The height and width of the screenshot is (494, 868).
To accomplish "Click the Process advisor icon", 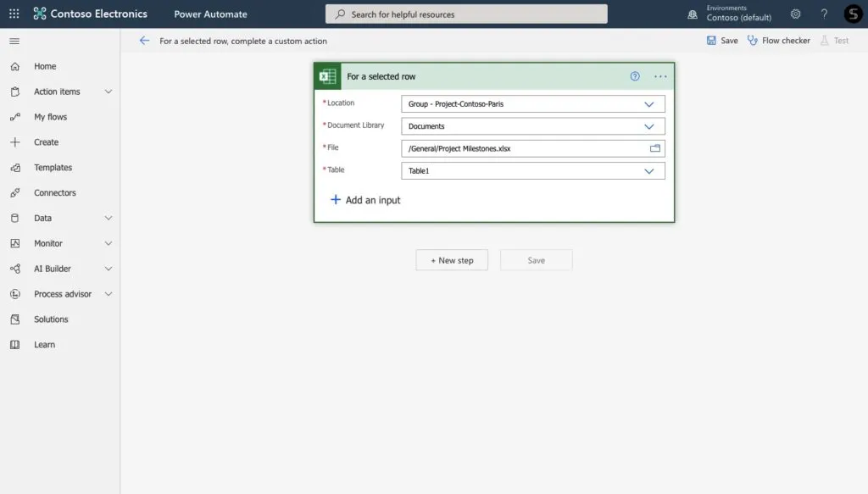I will (x=15, y=294).
